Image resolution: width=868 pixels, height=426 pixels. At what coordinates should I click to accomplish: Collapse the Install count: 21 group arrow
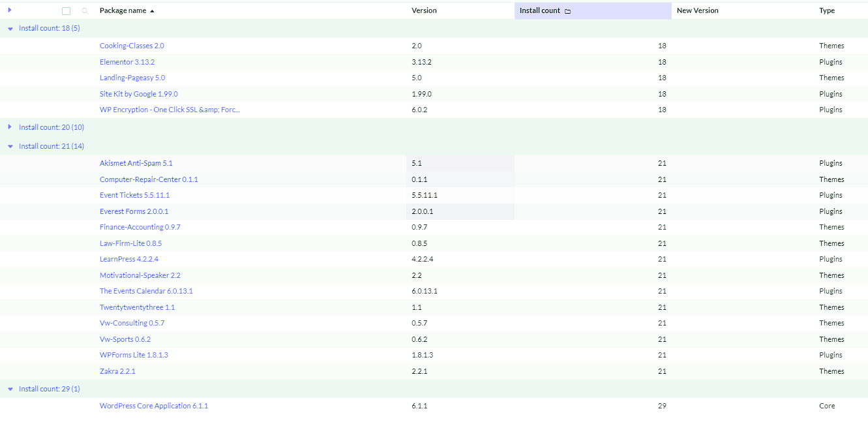point(10,147)
